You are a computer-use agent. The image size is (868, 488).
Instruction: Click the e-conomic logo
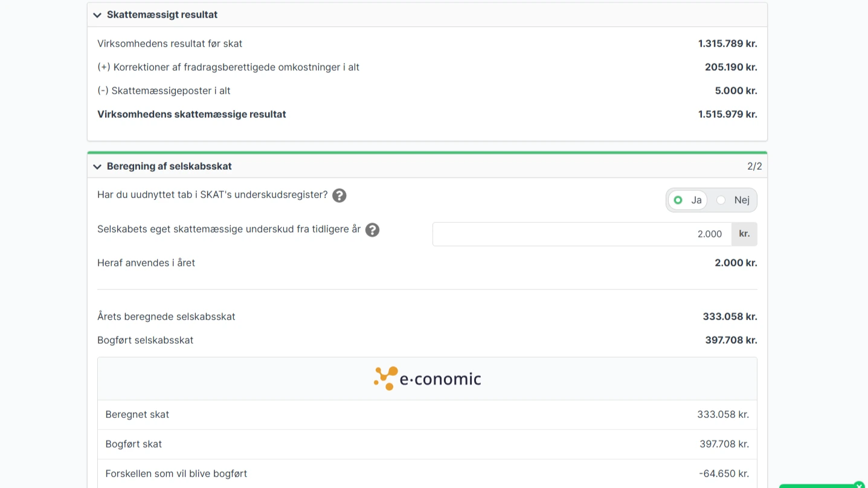(427, 379)
